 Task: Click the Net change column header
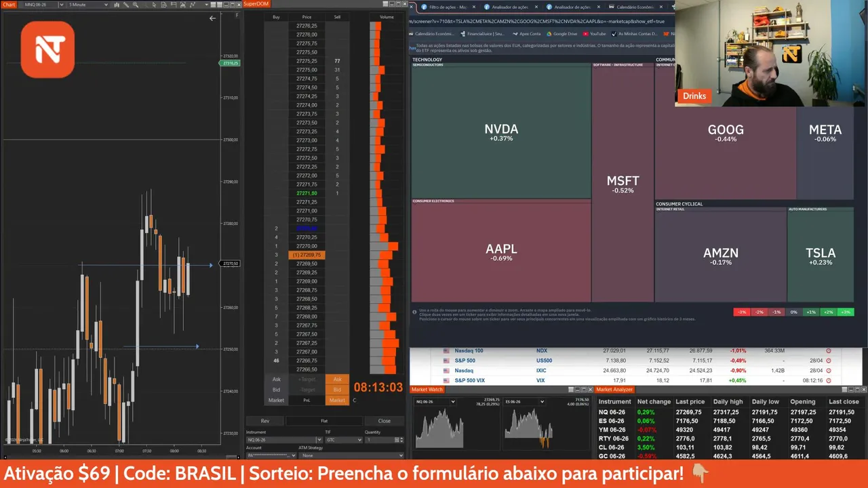click(x=654, y=402)
